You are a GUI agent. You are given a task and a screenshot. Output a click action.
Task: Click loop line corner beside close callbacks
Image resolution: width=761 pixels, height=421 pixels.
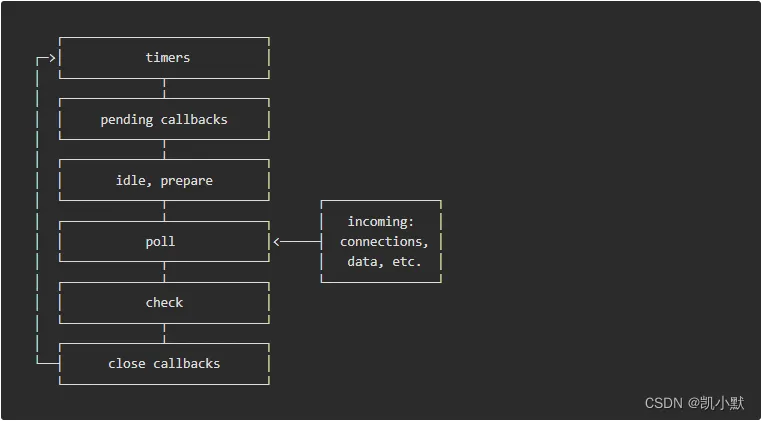pyautogui.click(x=38, y=363)
